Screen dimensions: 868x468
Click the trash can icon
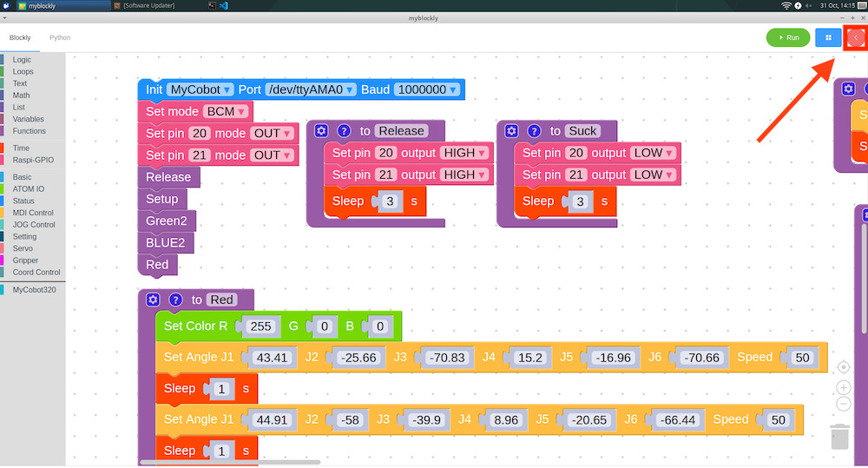(839, 437)
